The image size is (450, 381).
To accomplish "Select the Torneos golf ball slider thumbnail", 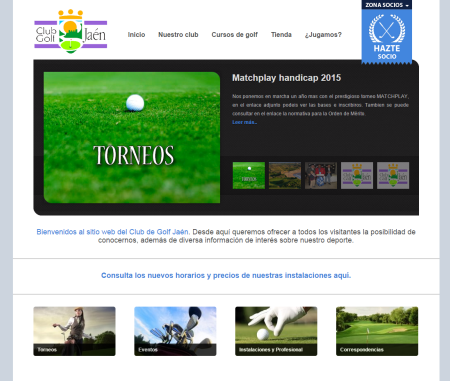I will click(249, 175).
